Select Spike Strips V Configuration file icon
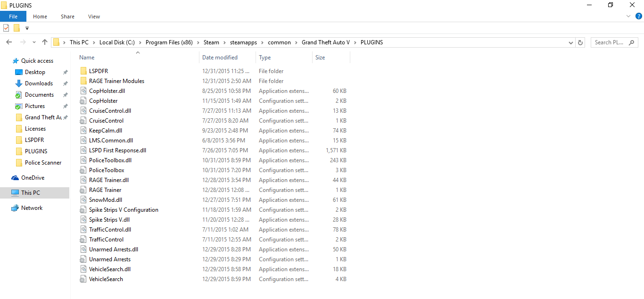 (83, 210)
